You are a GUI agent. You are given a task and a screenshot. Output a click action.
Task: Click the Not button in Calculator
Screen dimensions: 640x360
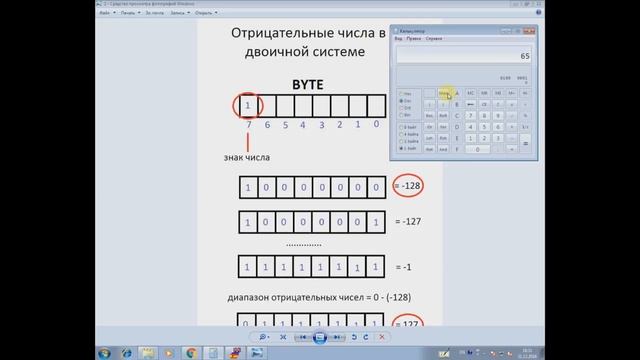[429, 149]
